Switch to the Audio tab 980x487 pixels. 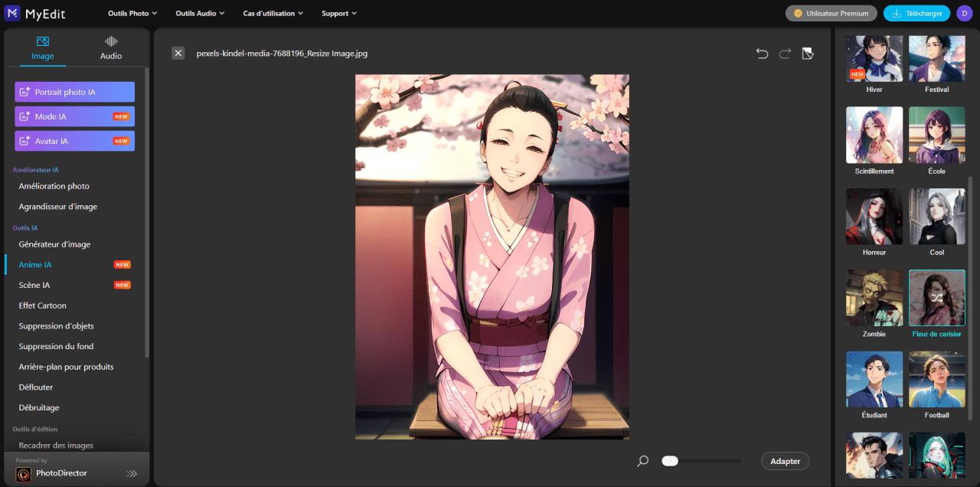pos(110,47)
